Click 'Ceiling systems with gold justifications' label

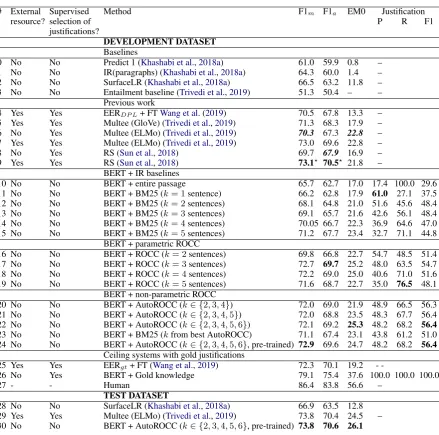(x=174, y=355)
